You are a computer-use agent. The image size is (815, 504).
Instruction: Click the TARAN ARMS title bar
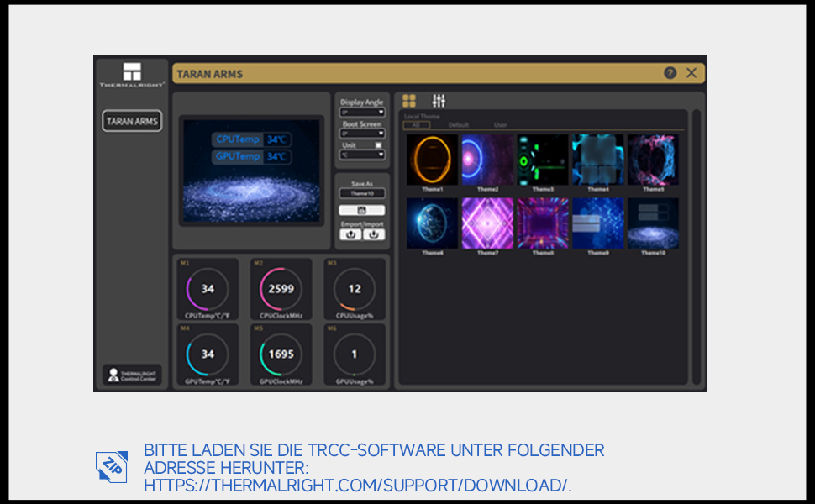(x=209, y=73)
